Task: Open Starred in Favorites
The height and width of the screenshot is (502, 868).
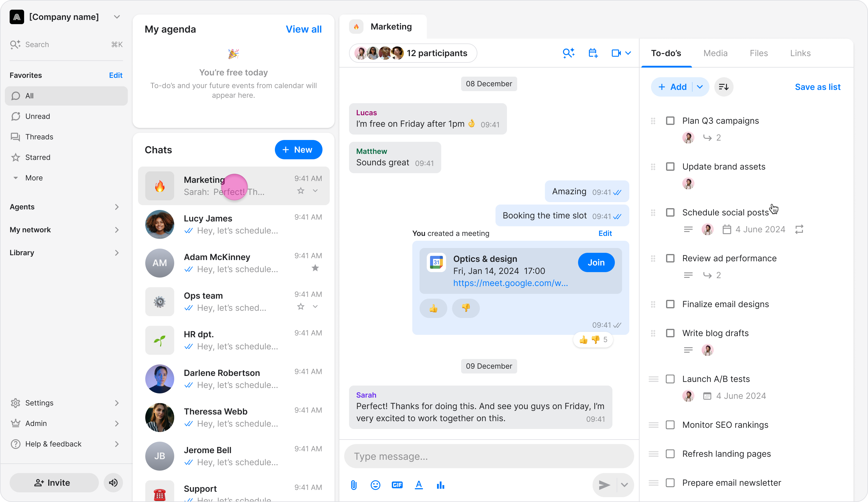Action: coord(66,157)
